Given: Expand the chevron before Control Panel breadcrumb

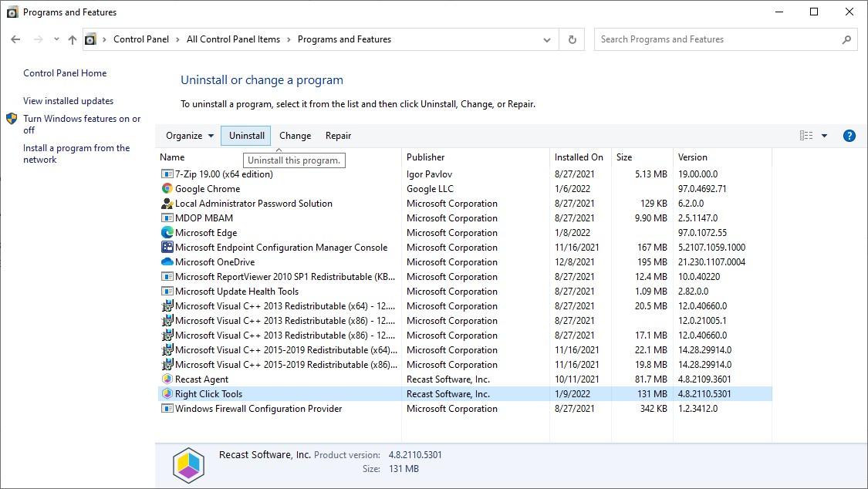Looking at the screenshot, I should pos(104,39).
